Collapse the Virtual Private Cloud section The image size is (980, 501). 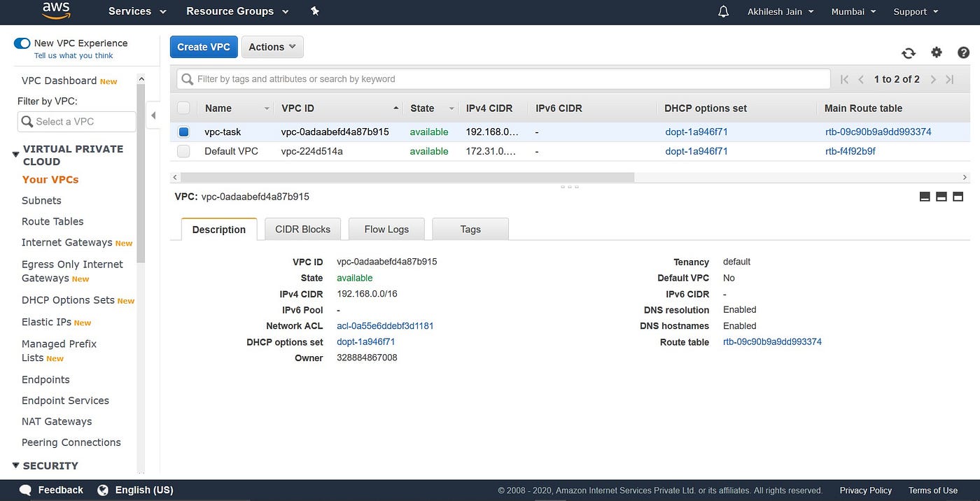(x=16, y=154)
